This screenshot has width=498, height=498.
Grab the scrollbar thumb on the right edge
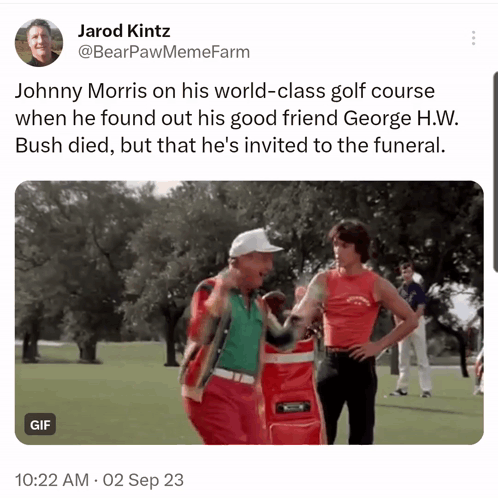tap(495, 172)
